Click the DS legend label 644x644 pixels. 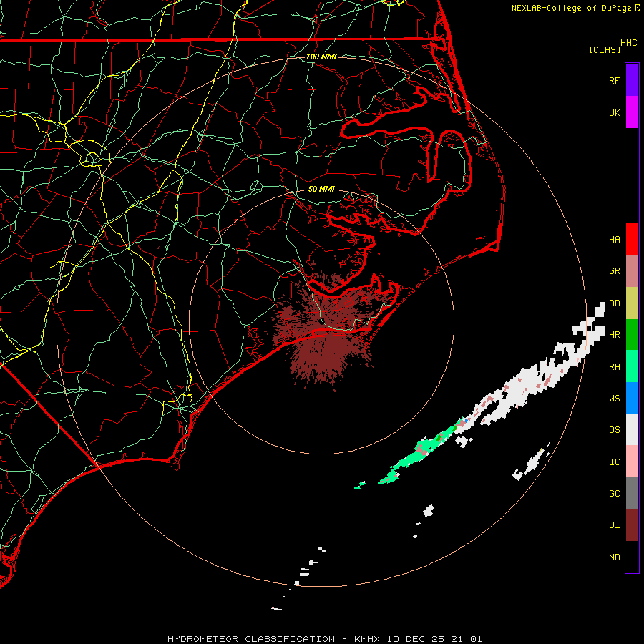point(614,430)
